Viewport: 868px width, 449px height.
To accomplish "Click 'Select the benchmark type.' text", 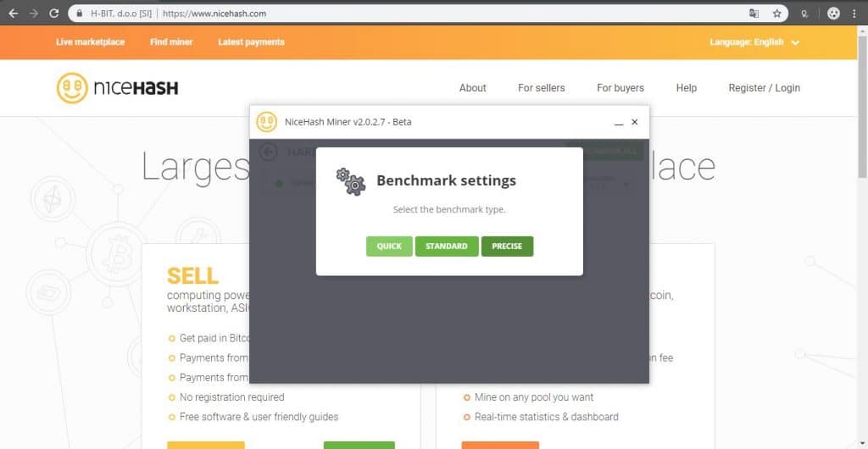I will (x=449, y=209).
